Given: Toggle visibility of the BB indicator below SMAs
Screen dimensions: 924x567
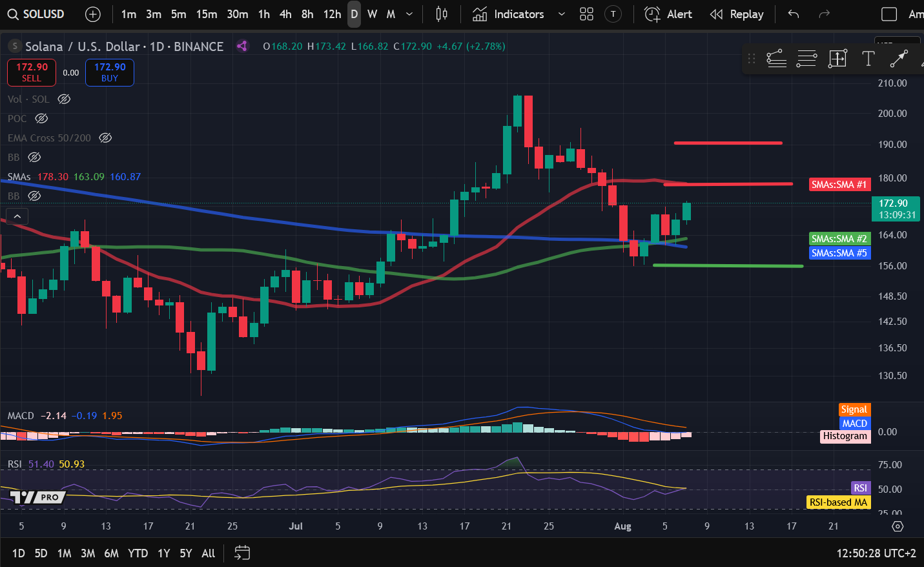Looking at the screenshot, I should pos(34,196).
